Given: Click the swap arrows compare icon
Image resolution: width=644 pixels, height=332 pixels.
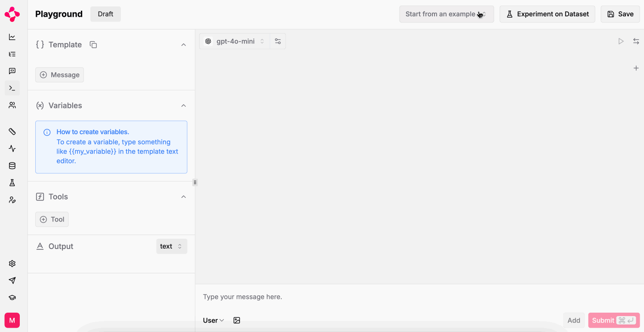Looking at the screenshot, I should (636, 41).
